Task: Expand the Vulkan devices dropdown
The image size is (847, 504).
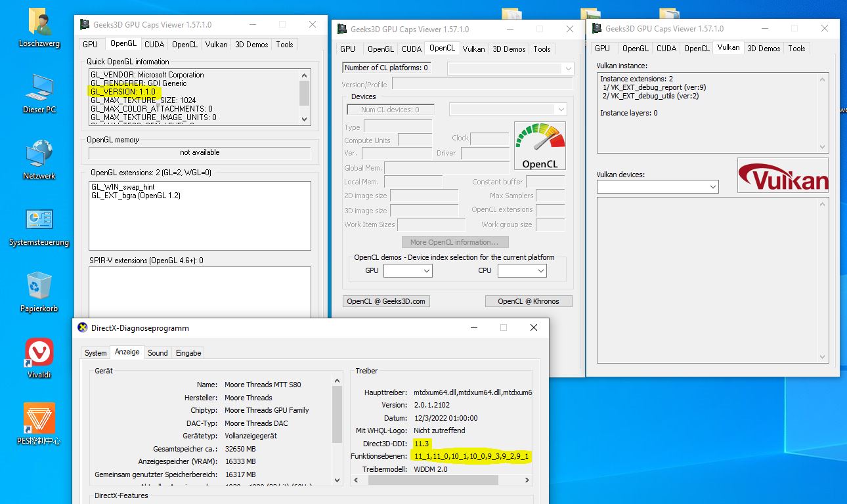Action: [658, 187]
